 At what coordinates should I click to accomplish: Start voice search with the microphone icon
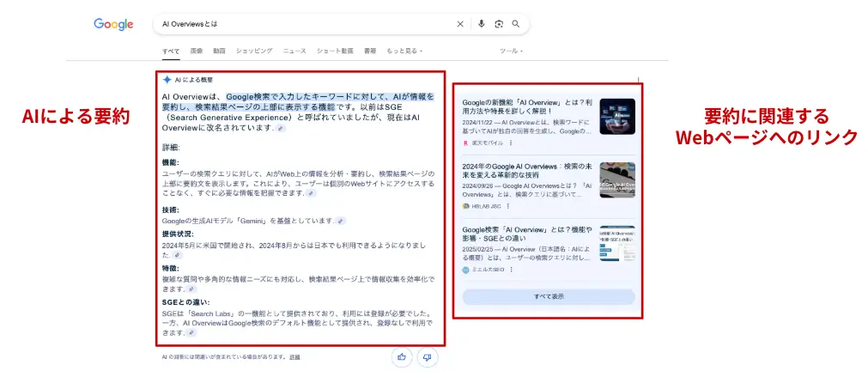[x=481, y=24]
